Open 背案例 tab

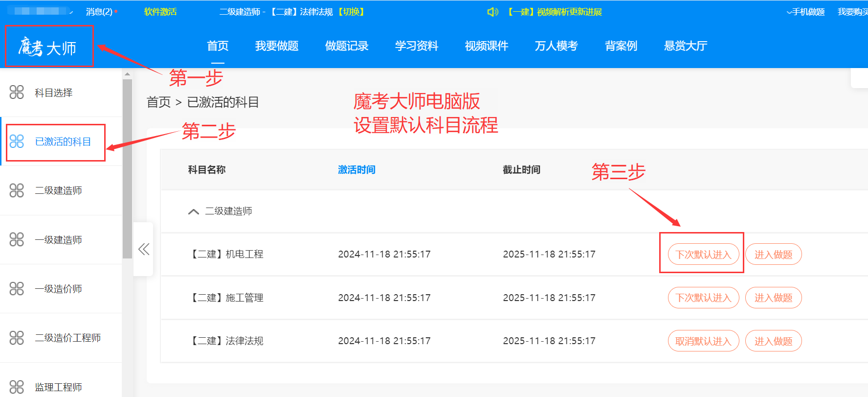[x=621, y=46]
